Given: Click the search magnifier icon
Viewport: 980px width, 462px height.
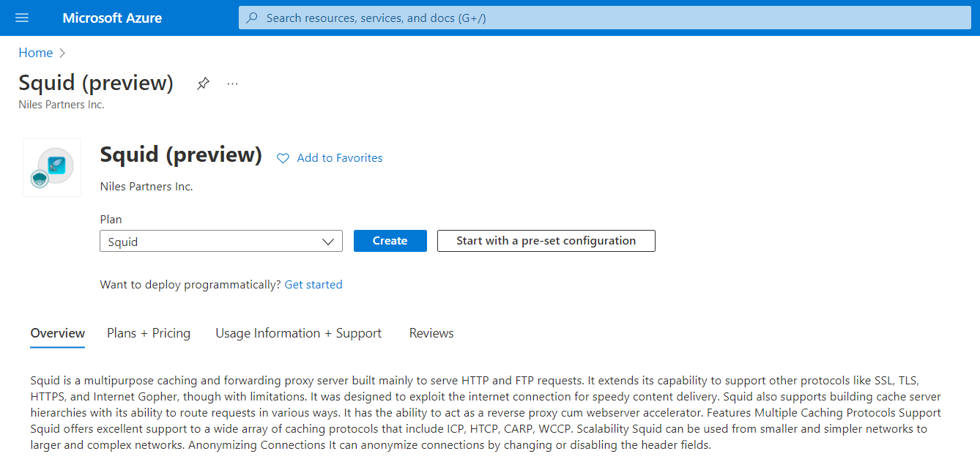Looking at the screenshot, I should click(x=250, y=17).
